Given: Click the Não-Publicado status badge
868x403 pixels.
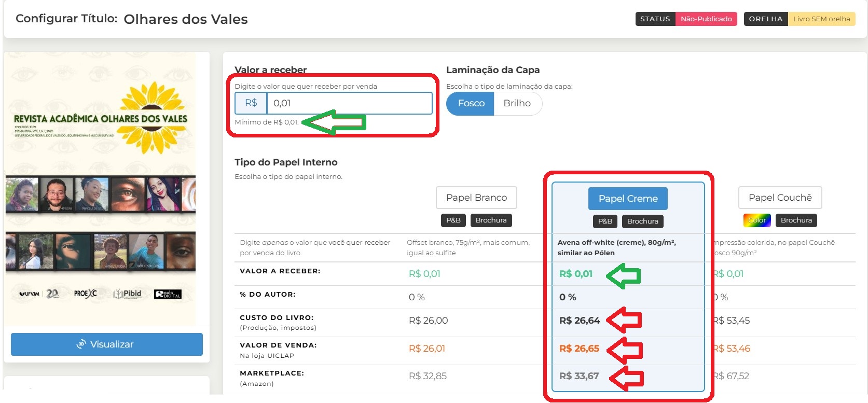Looking at the screenshot, I should click(x=706, y=19).
